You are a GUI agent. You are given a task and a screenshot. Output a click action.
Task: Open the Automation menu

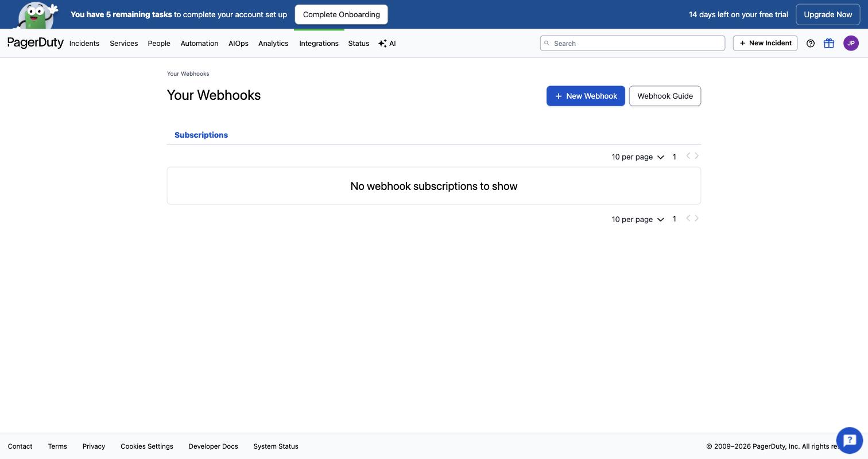click(x=199, y=43)
